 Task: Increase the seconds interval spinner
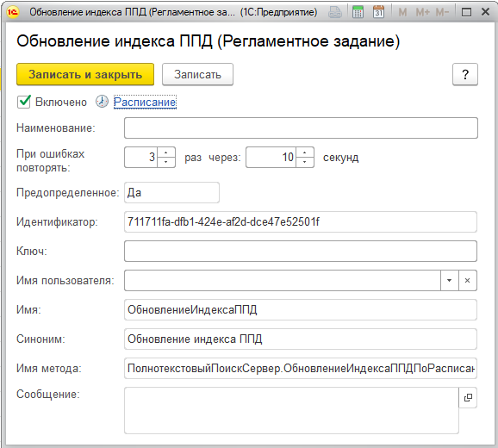tap(305, 152)
